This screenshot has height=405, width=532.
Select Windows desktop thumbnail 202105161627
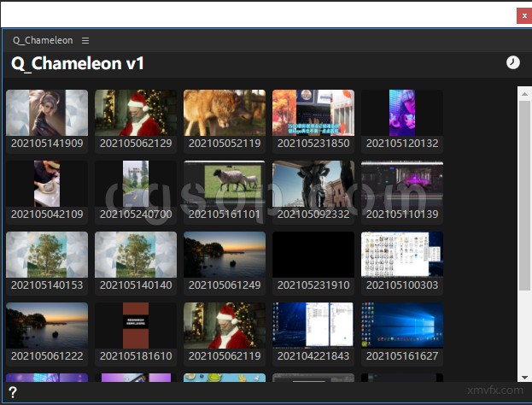point(402,332)
